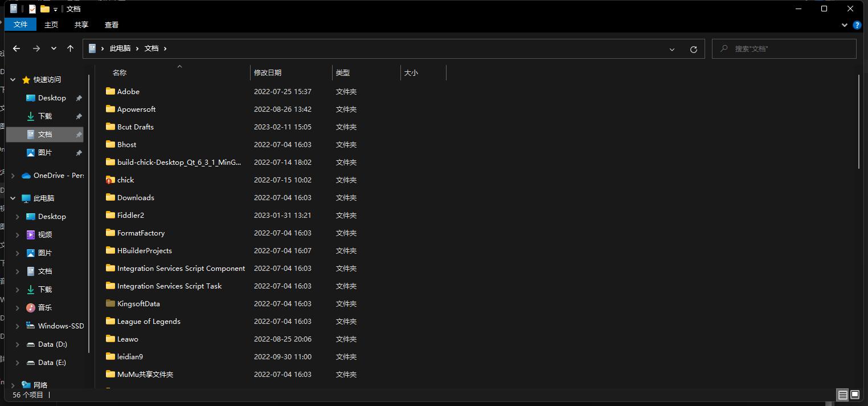Select the HBuilderProjects folder icon
The image size is (868, 406).
110,250
